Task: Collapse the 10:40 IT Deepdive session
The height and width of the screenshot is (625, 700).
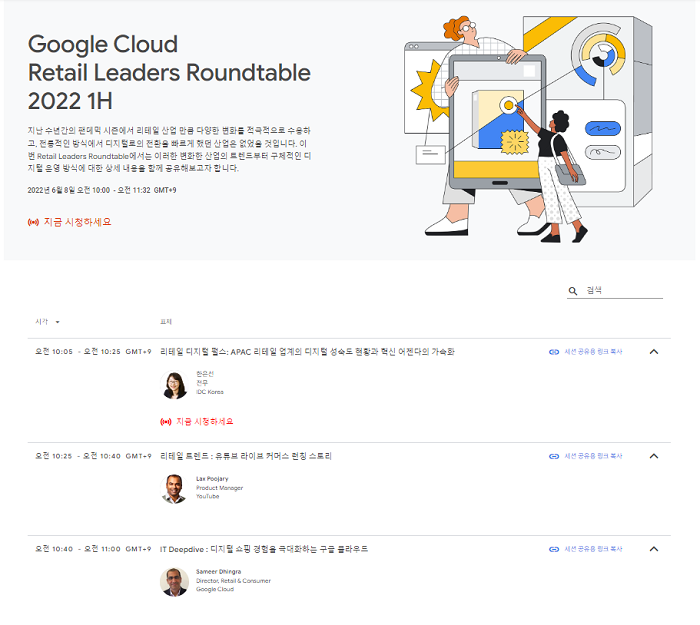Action: [654, 549]
